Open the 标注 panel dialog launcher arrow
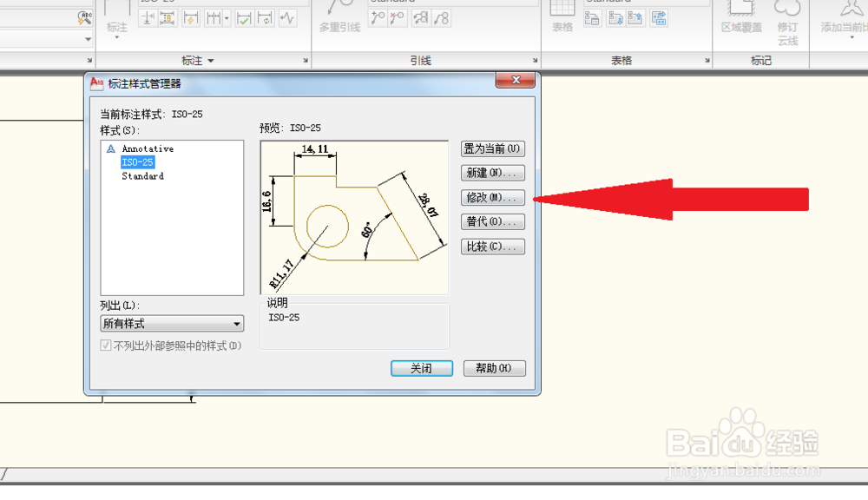 click(306, 61)
